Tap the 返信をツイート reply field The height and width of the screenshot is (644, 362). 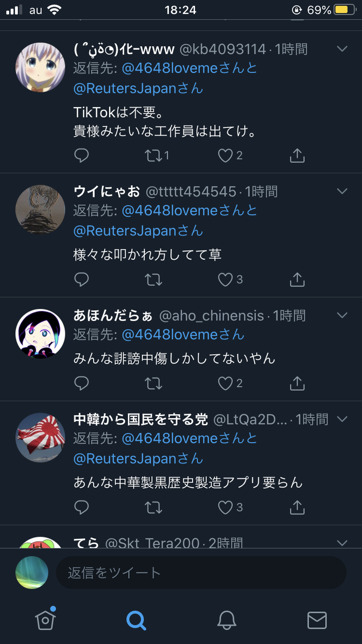(201, 573)
